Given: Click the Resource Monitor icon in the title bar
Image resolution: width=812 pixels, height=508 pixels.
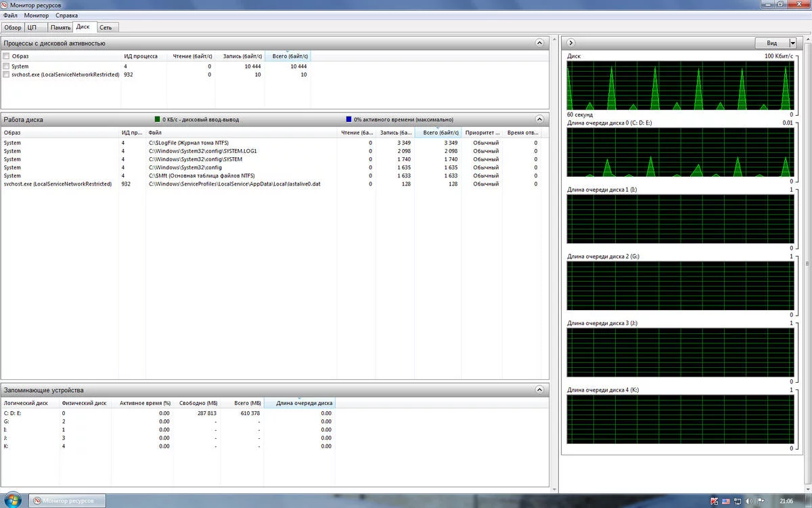Looking at the screenshot, I should pyautogui.click(x=5, y=5).
